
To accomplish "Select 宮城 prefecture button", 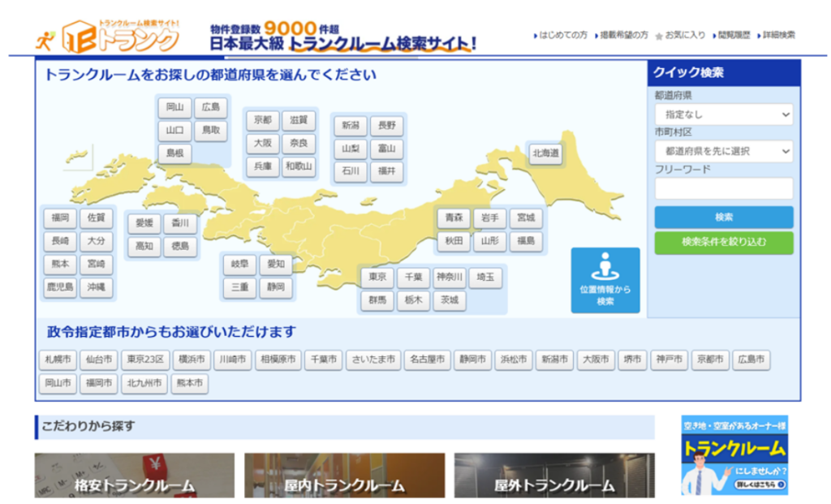I will pos(526,218).
